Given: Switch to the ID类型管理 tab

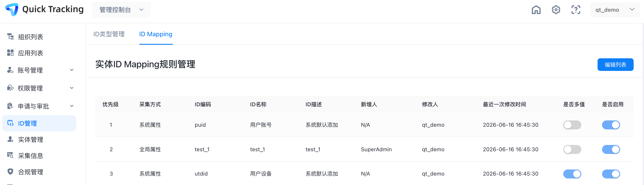Looking at the screenshot, I should coord(109,34).
